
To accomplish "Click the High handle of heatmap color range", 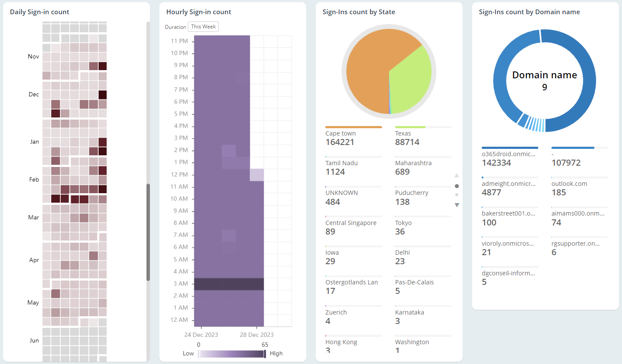I will point(264,354).
